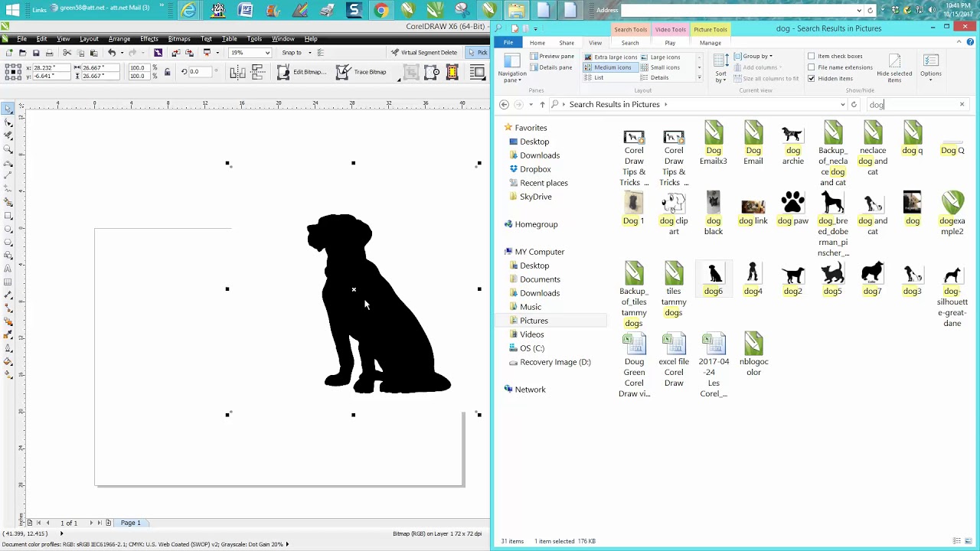This screenshot has height=551, width=980.
Task: Open the Navigation pane dropdown
Action: click(512, 68)
